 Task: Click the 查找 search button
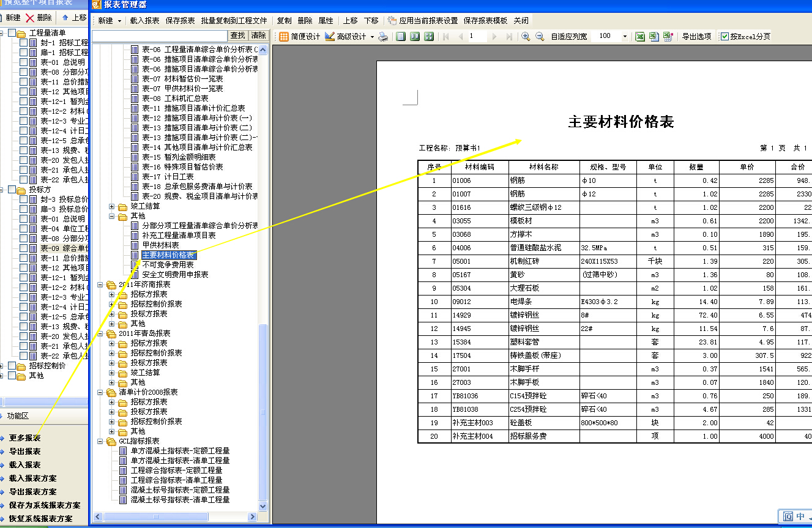pos(238,36)
